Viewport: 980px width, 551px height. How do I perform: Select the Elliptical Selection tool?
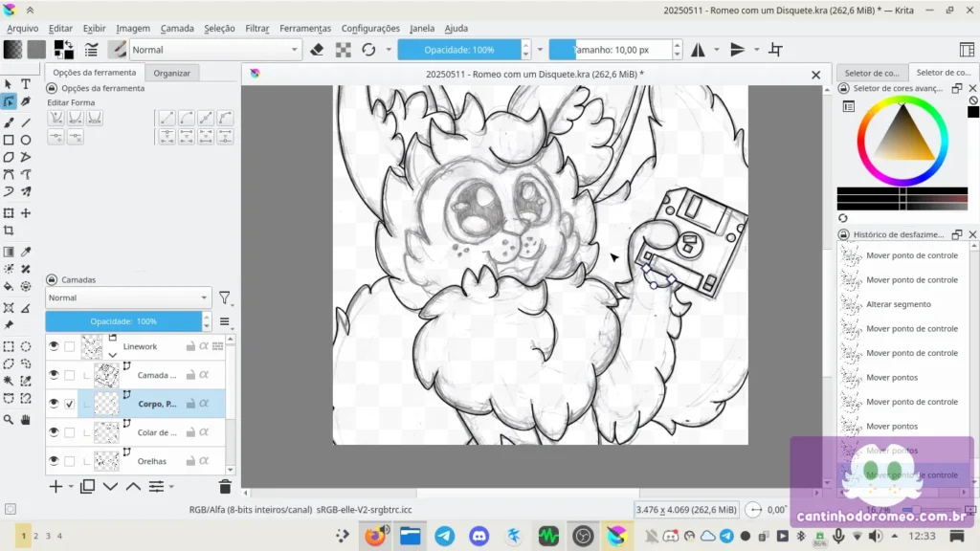point(26,346)
